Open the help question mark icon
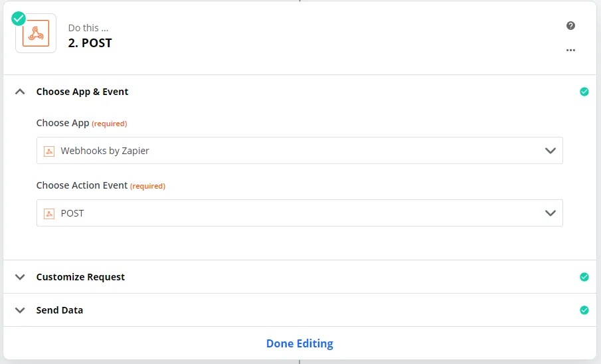Image resolution: width=601 pixels, height=364 pixels. coord(570,26)
